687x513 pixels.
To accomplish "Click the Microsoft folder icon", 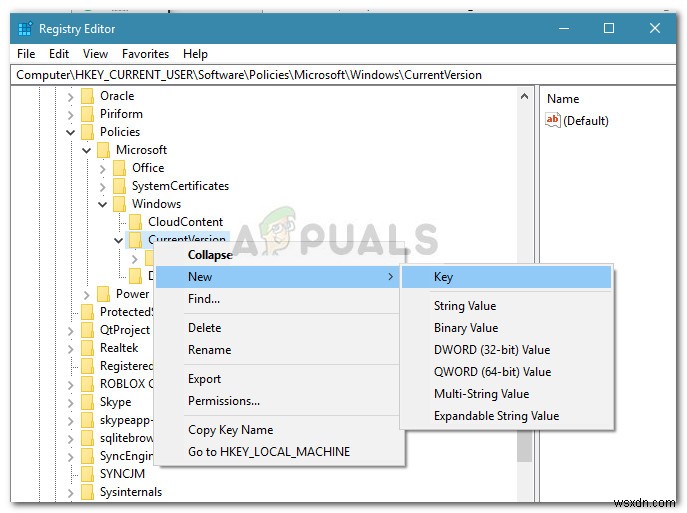I will [x=104, y=150].
